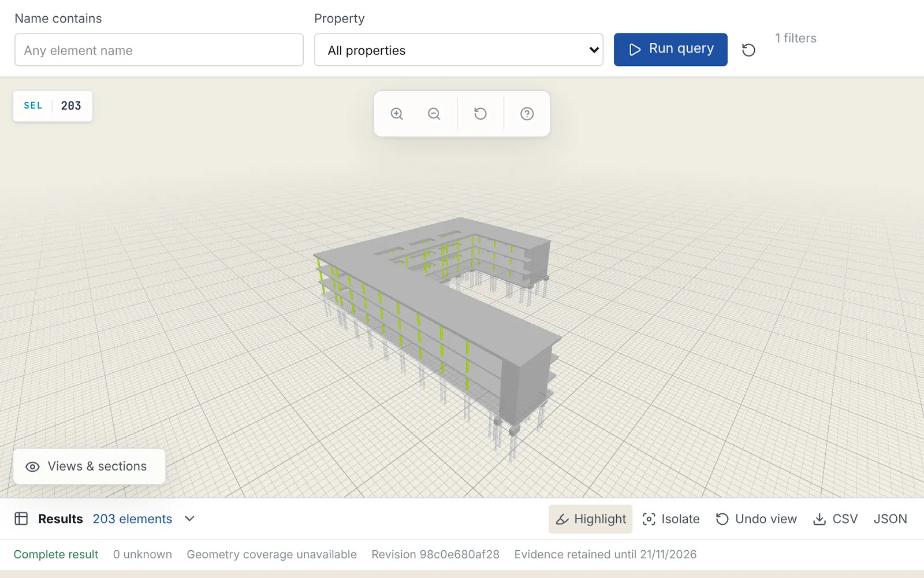Reset the 3D viewer camera
The image size is (924, 578).
point(480,114)
